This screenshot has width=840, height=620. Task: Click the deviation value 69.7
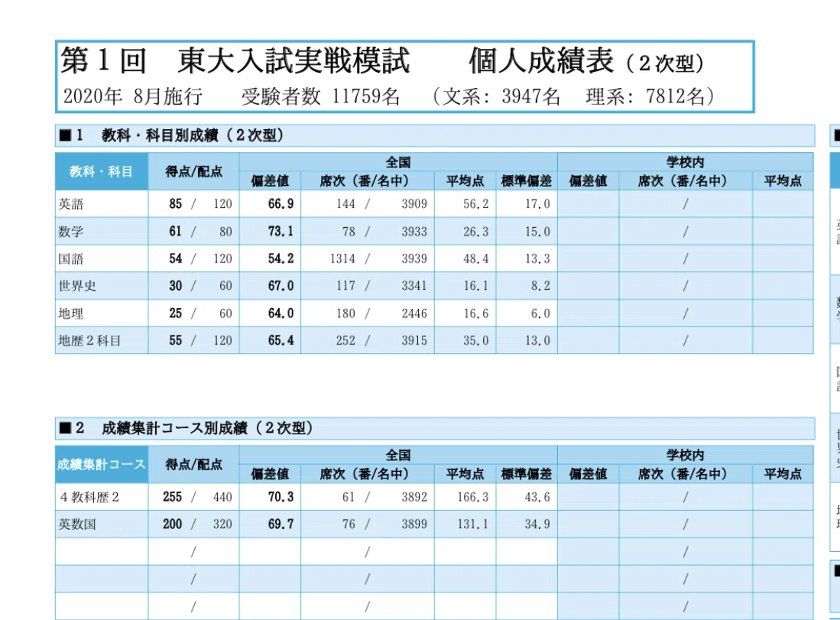coord(281,524)
